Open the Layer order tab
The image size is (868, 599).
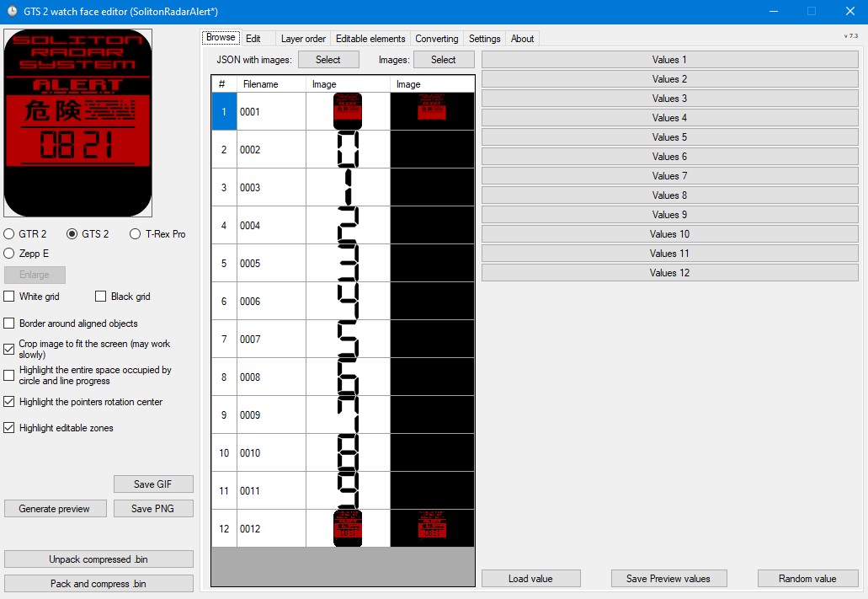coord(303,39)
